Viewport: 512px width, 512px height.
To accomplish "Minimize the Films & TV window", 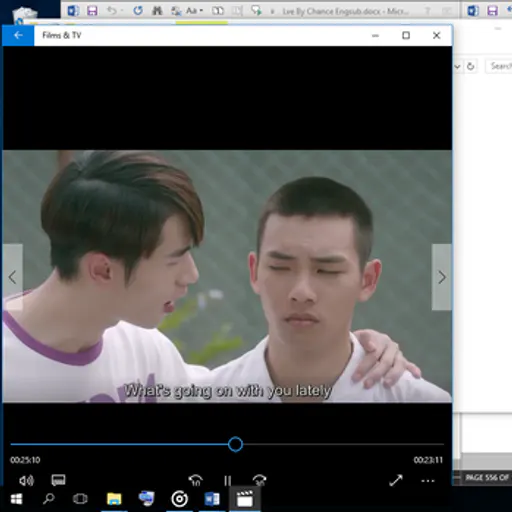I will point(375,35).
